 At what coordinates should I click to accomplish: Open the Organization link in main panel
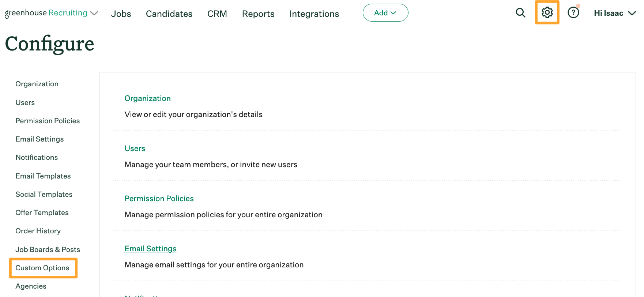(x=147, y=98)
